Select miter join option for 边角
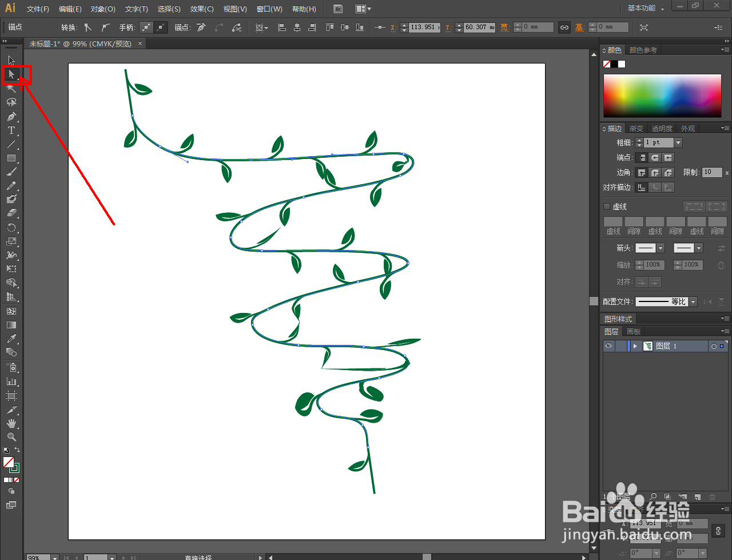 641,172
